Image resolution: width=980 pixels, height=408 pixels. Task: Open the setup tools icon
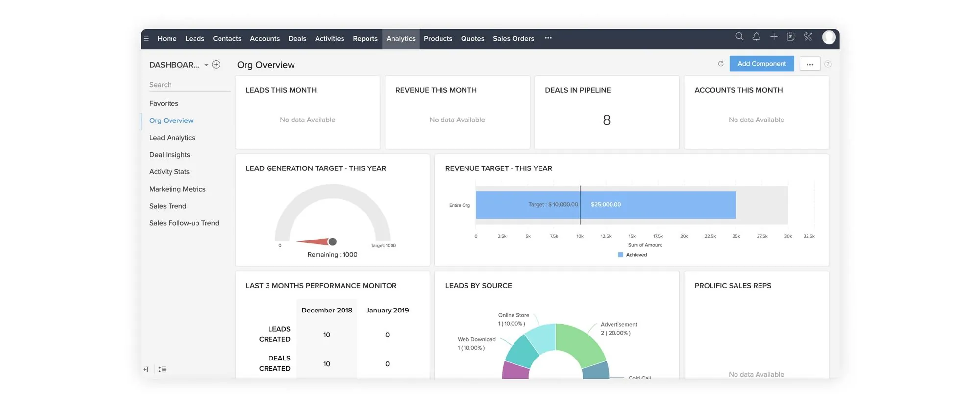pos(808,37)
